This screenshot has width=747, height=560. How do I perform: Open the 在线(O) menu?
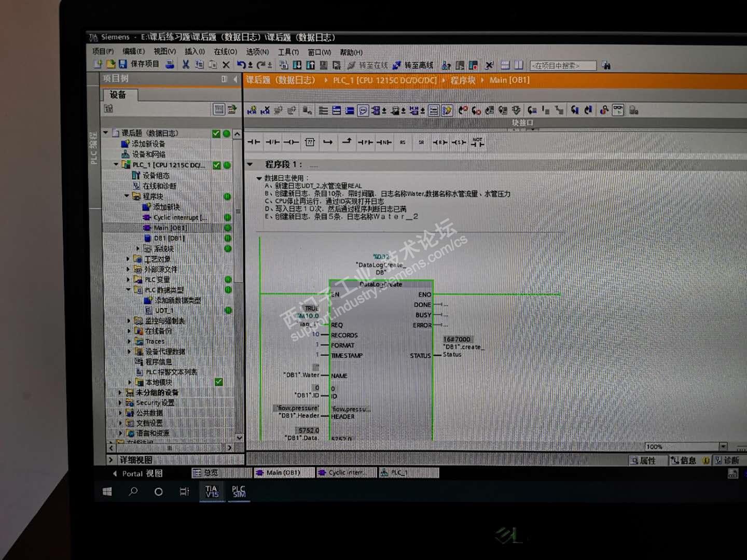point(226,52)
